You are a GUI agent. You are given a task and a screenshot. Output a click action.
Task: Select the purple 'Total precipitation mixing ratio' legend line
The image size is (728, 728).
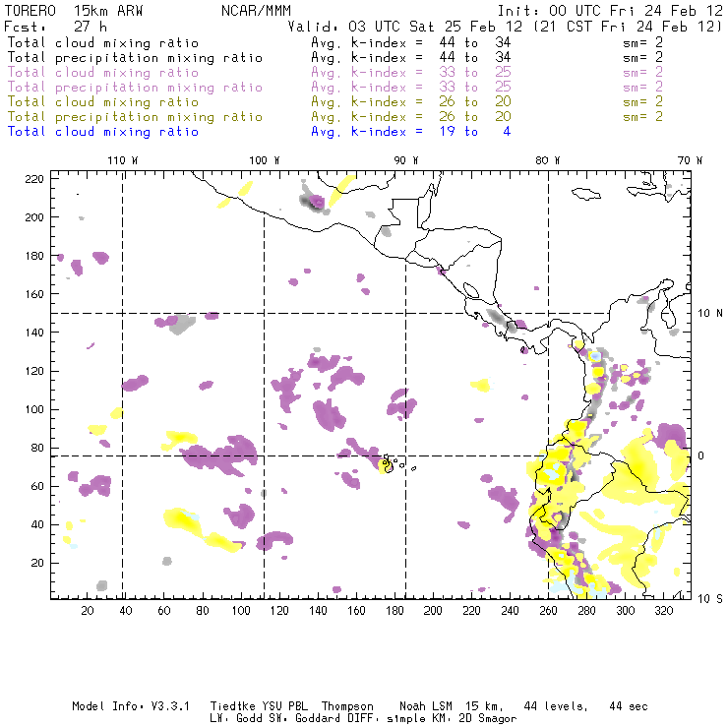coord(135,88)
